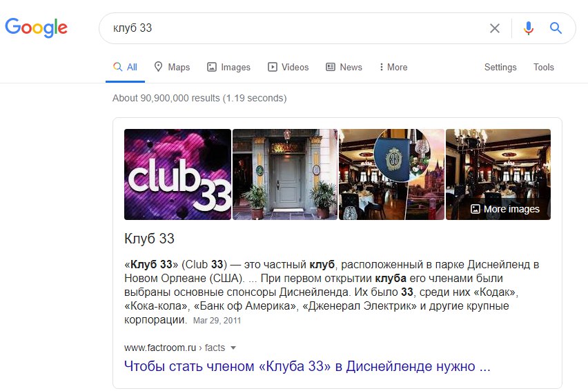This screenshot has width=588, height=391.
Task: Open the purple club33 logo thumbnail
Action: click(178, 174)
